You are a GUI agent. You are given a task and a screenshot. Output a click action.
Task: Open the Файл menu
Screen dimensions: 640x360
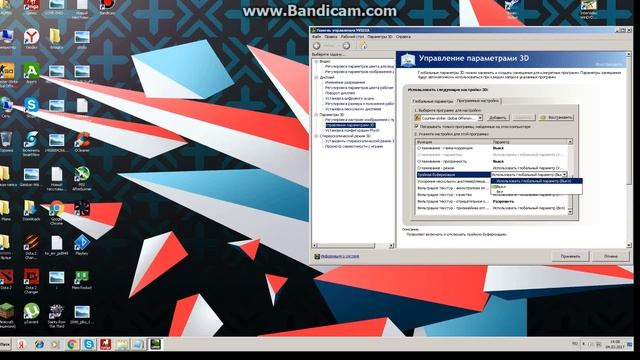(x=317, y=37)
